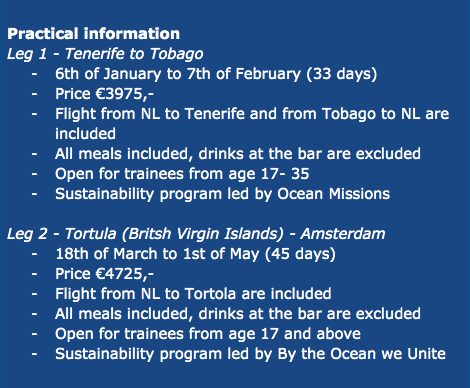Click '(Britsh Virgin Islands)' in the heading
The image size is (470, 388).
[203, 234]
